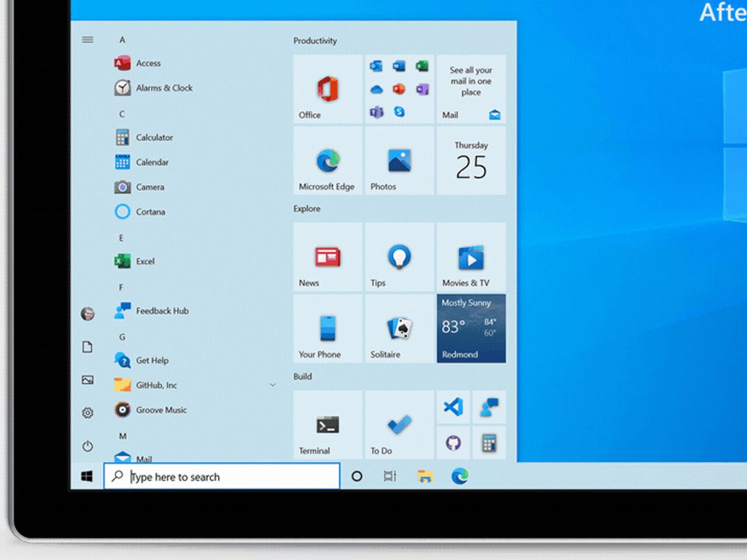Focus the 'Type here to search' box
Image resolution: width=747 pixels, height=560 pixels.
click(222, 477)
